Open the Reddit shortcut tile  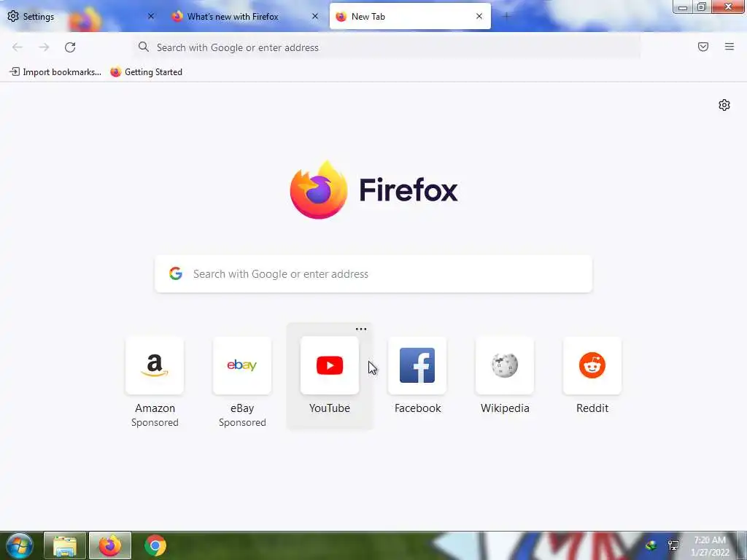(592, 365)
